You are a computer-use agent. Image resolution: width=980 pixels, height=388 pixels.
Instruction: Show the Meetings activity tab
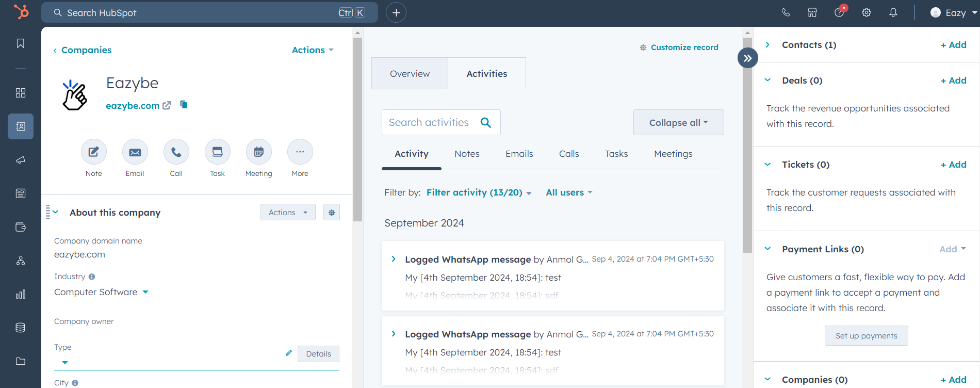[673, 154]
